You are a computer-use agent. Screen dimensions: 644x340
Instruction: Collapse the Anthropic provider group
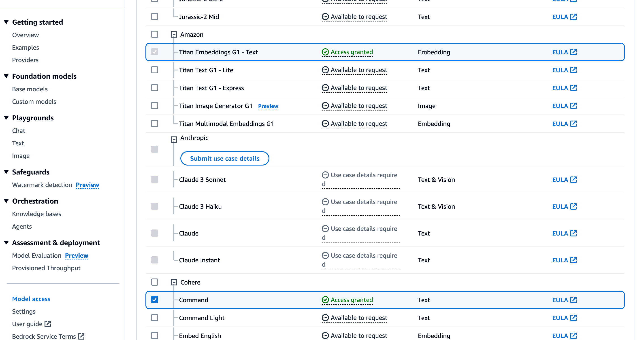[174, 139]
